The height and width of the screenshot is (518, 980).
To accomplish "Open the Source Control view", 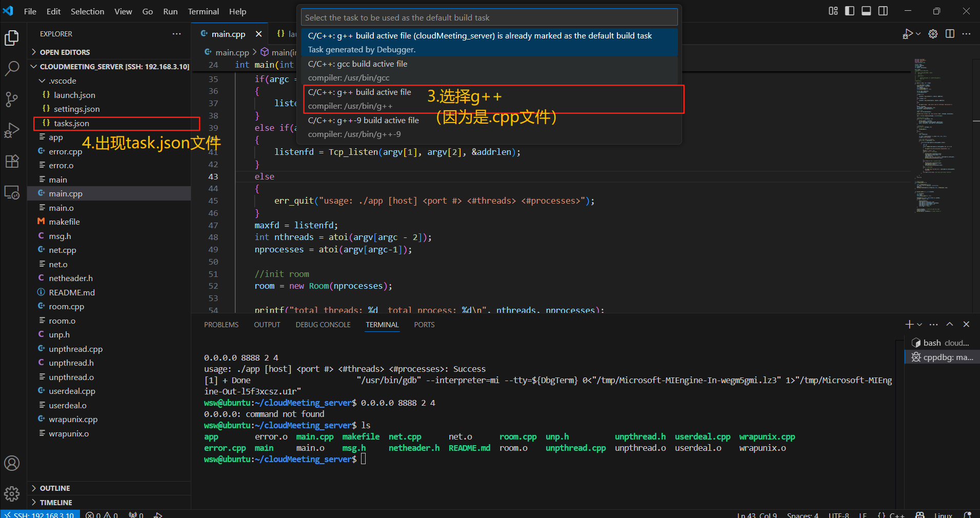I will pyautogui.click(x=12, y=99).
